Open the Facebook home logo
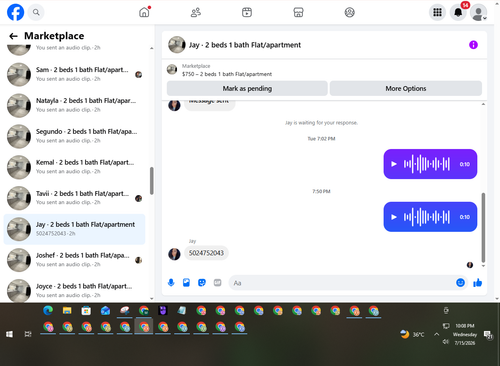Screen dimensions: 500x366 coord(16,12)
